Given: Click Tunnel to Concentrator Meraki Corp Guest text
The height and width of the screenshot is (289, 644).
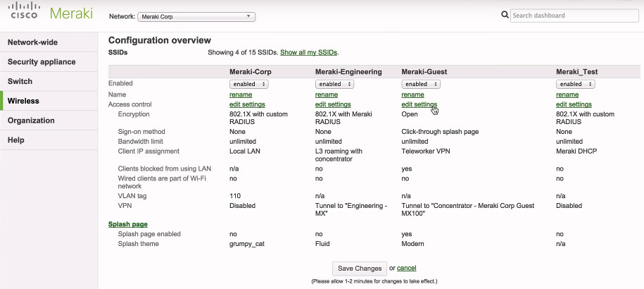Looking at the screenshot, I should [x=468, y=209].
